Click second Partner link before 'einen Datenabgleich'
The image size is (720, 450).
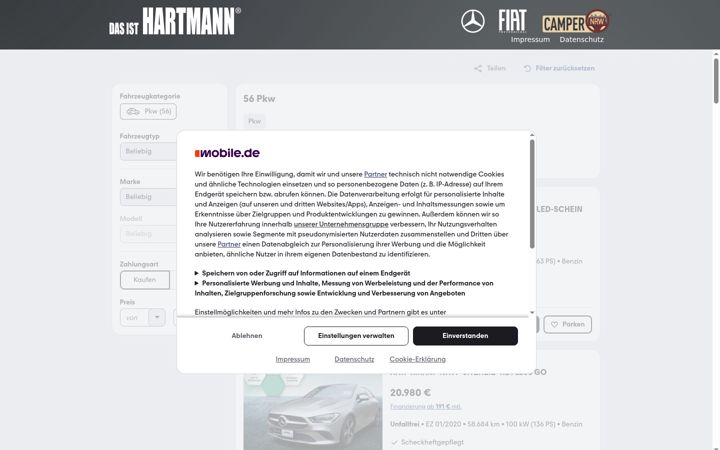point(229,244)
